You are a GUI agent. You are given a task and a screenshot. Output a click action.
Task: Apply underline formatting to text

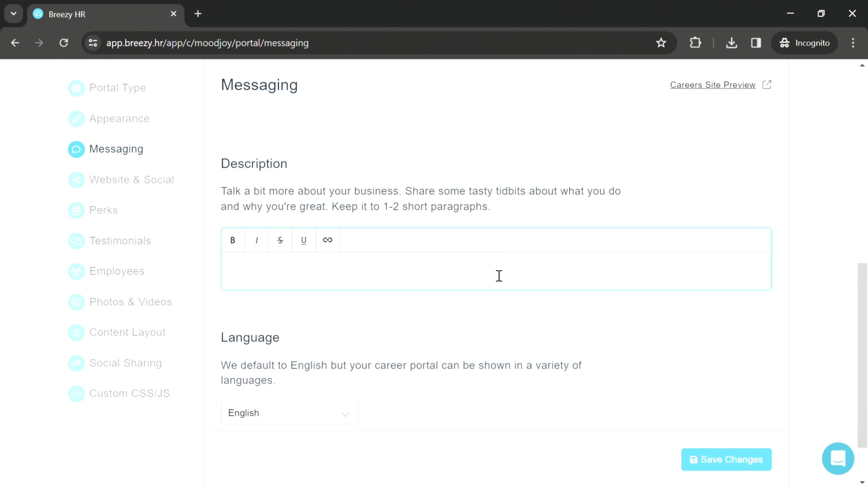point(303,240)
